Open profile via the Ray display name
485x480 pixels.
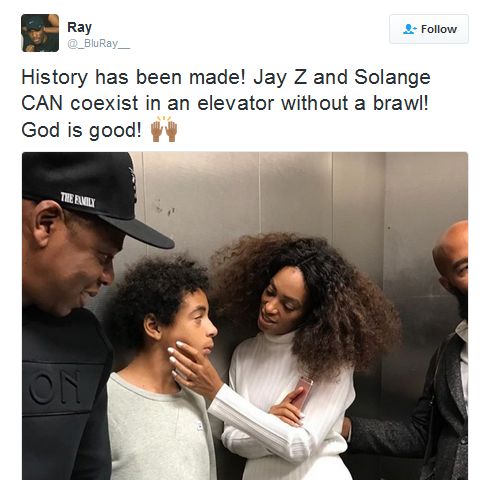coord(79,28)
